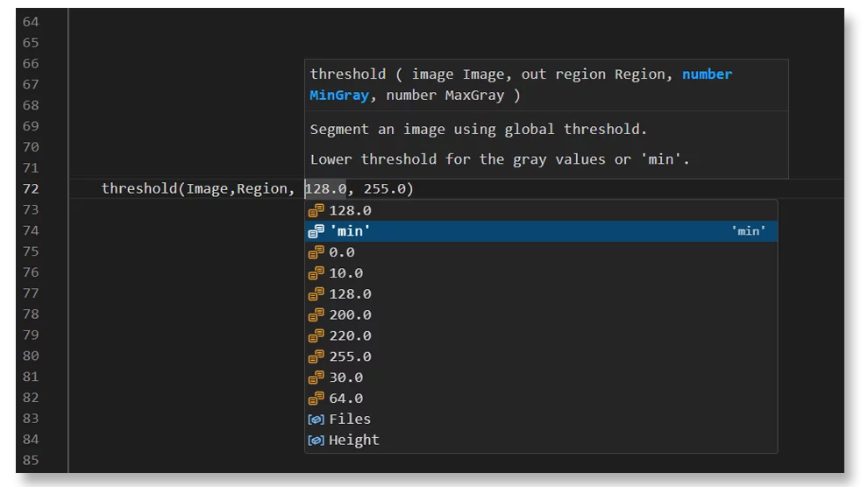Insert the Height variable suggestion
The height and width of the screenshot is (487, 868).
tap(353, 441)
